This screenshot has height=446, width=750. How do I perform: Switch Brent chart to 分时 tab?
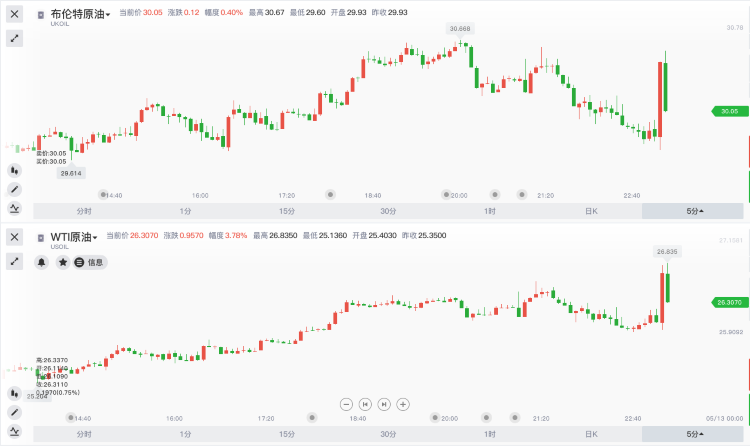coord(84,211)
